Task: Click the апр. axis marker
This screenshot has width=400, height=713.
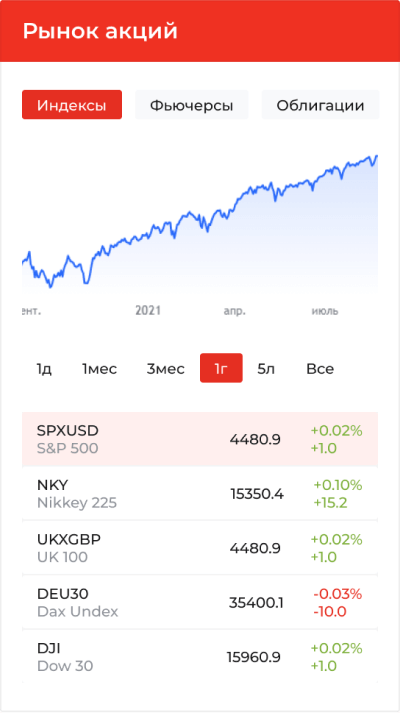Action: coord(235,311)
